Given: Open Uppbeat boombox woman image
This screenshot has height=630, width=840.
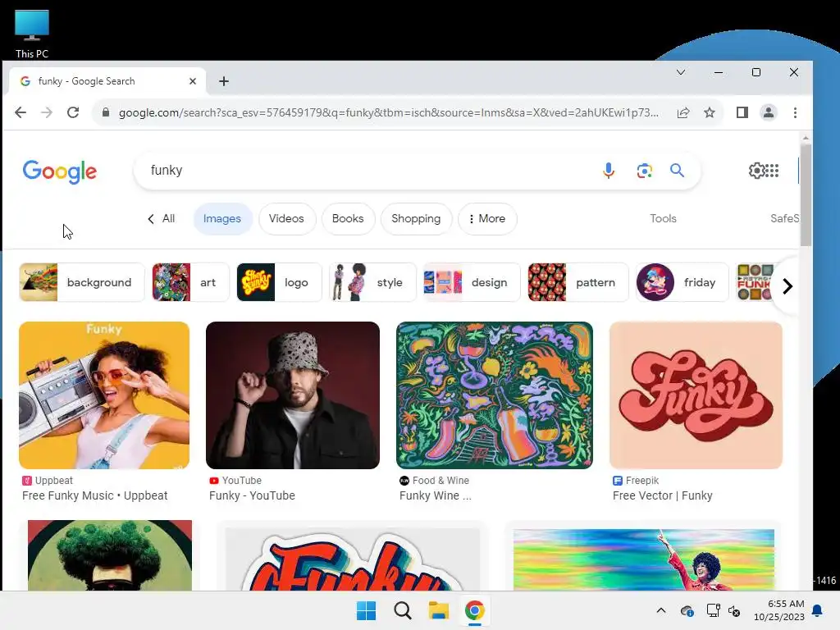Looking at the screenshot, I should pos(104,395).
